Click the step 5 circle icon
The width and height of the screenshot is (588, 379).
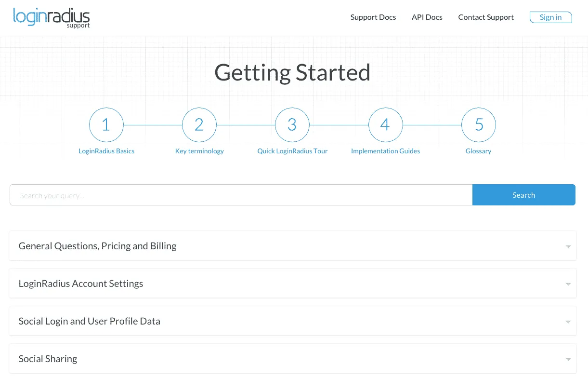click(479, 125)
